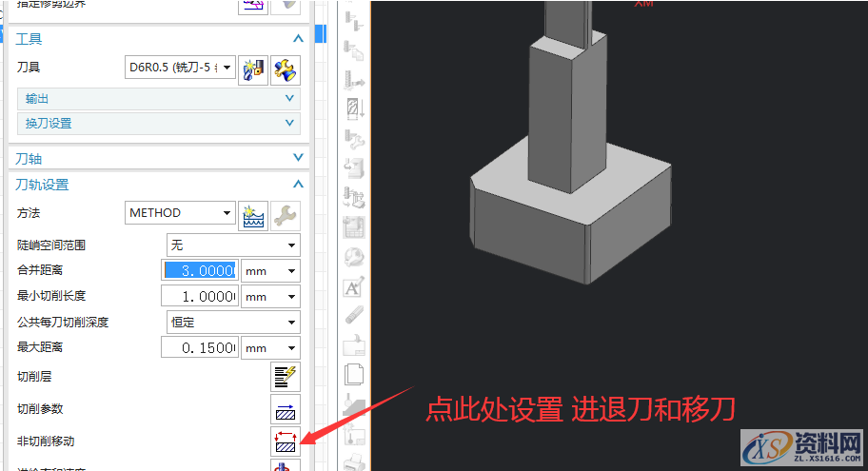Open feeds and speeds at the panel bottom
The image size is (868, 471).
[x=286, y=465]
